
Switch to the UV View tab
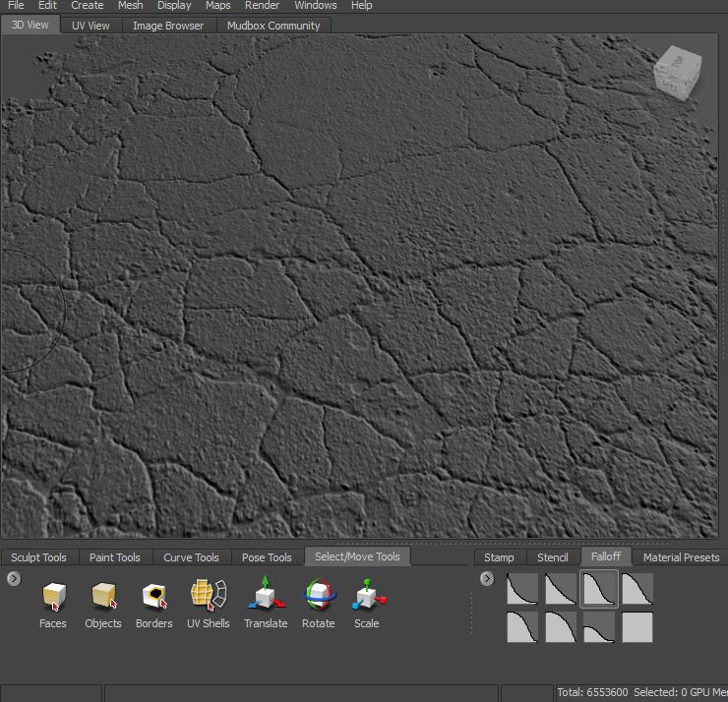pos(91,26)
